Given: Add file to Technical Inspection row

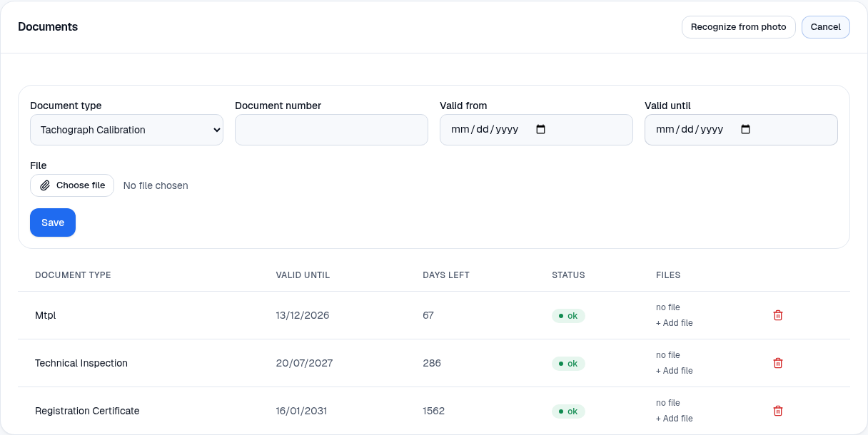Looking at the screenshot, I should pyautogui.click(x=675, y=371).
